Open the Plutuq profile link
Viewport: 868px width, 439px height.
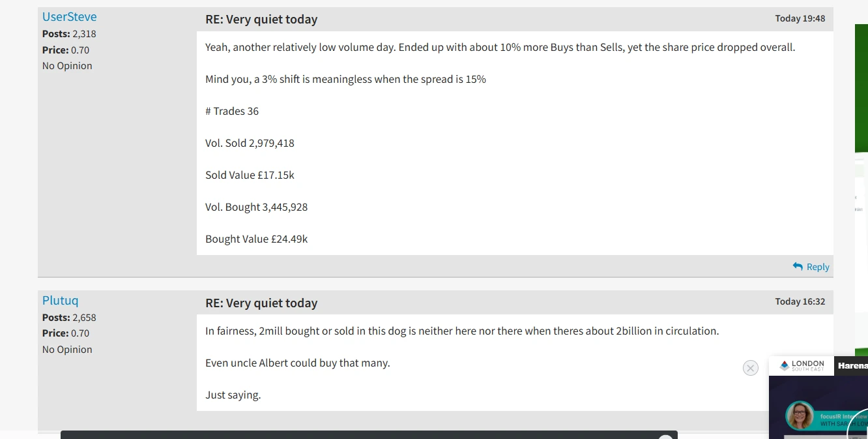tap(60, 301)
